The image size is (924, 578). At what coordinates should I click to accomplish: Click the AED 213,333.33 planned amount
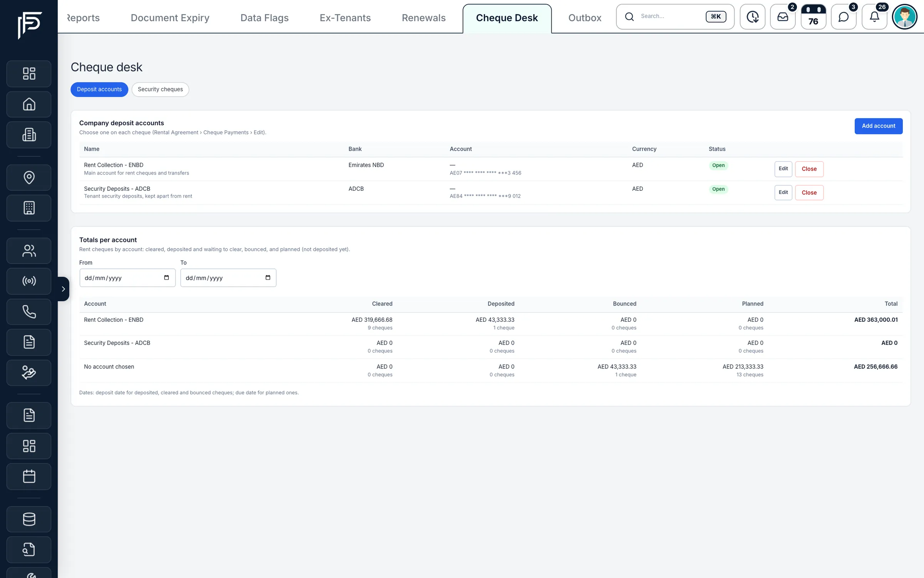tap(743, 366)
